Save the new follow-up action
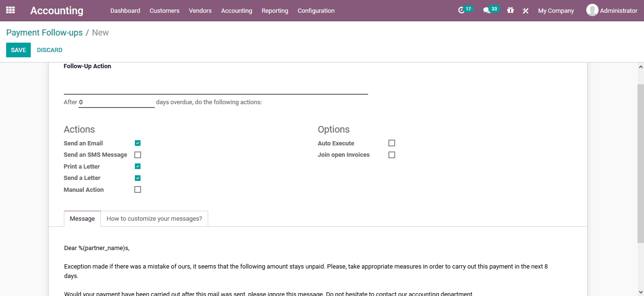 [18, 50]
